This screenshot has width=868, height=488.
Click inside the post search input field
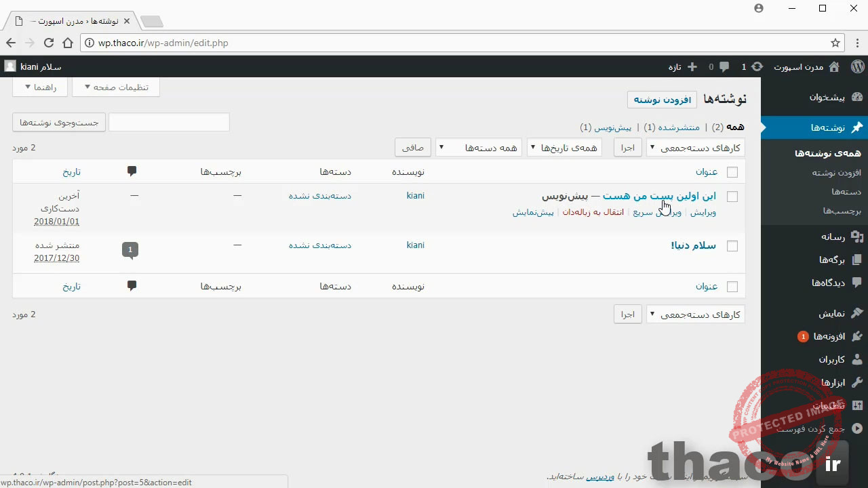pyautogui.click(x=169, y=122)
